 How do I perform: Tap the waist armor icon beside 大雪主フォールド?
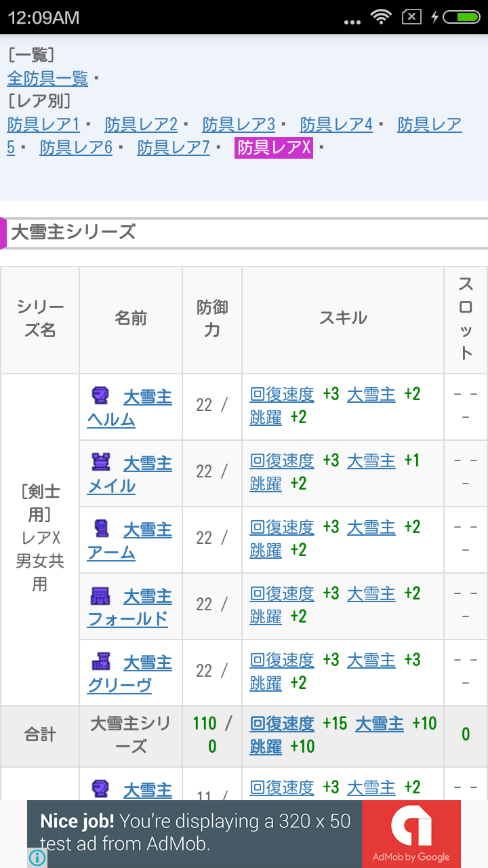pos(100,595)
